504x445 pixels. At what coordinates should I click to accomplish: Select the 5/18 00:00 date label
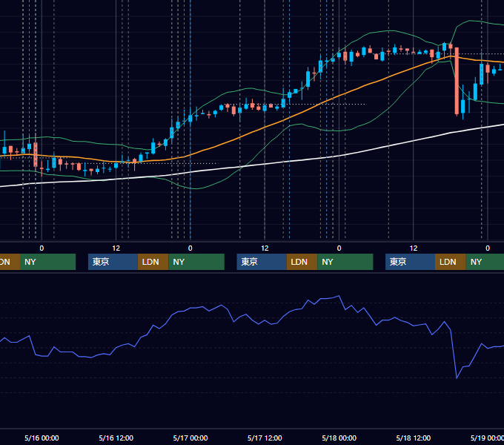point(339,438)
